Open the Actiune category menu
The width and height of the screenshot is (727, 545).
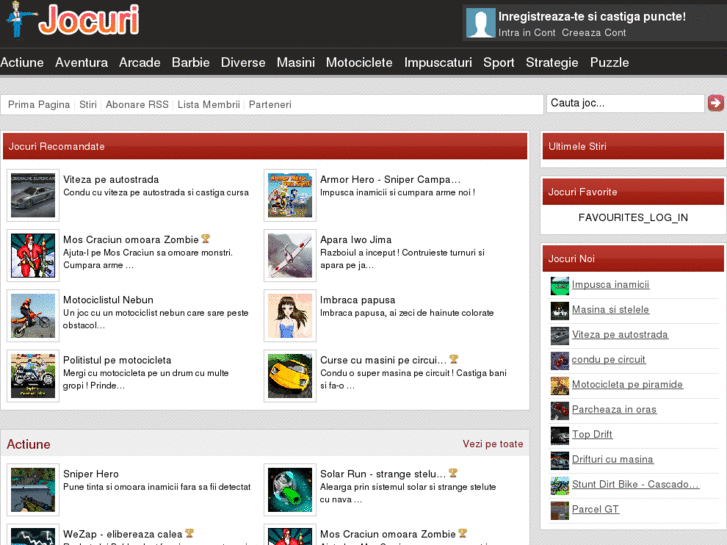point(22,62)
